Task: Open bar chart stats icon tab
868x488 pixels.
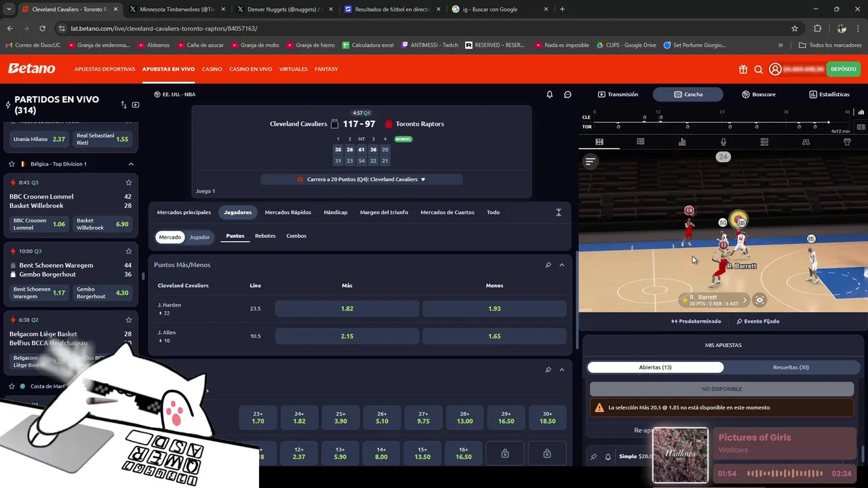Action: (682, 142)
